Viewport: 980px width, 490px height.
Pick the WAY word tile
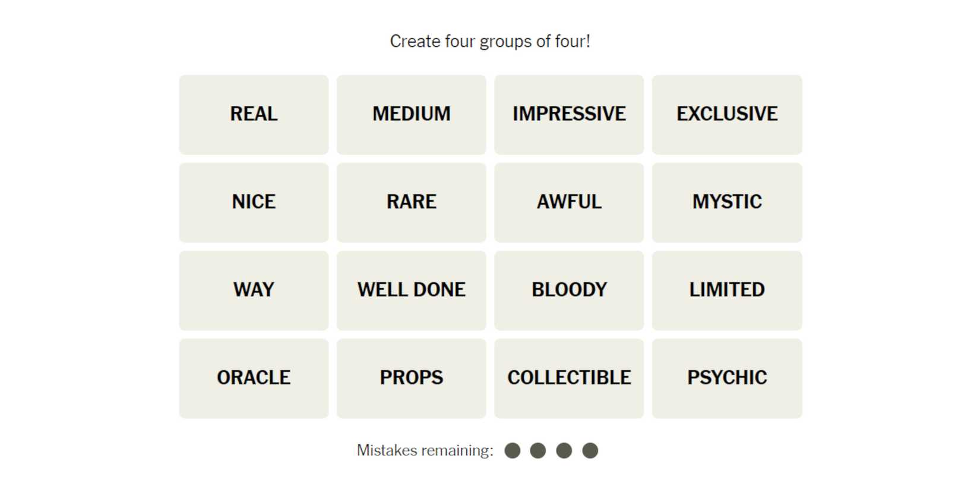point(254,290)
